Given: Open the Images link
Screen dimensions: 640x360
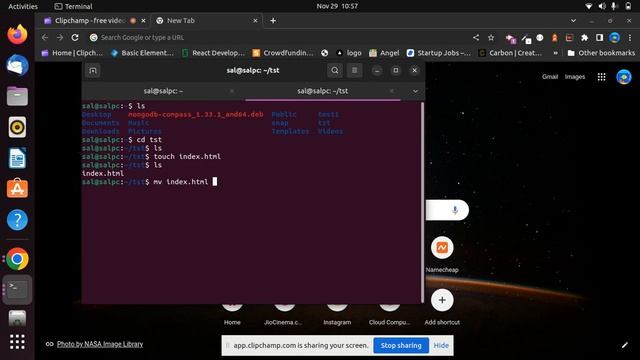Looking at the screenshot, I should (x=575, y=77).
